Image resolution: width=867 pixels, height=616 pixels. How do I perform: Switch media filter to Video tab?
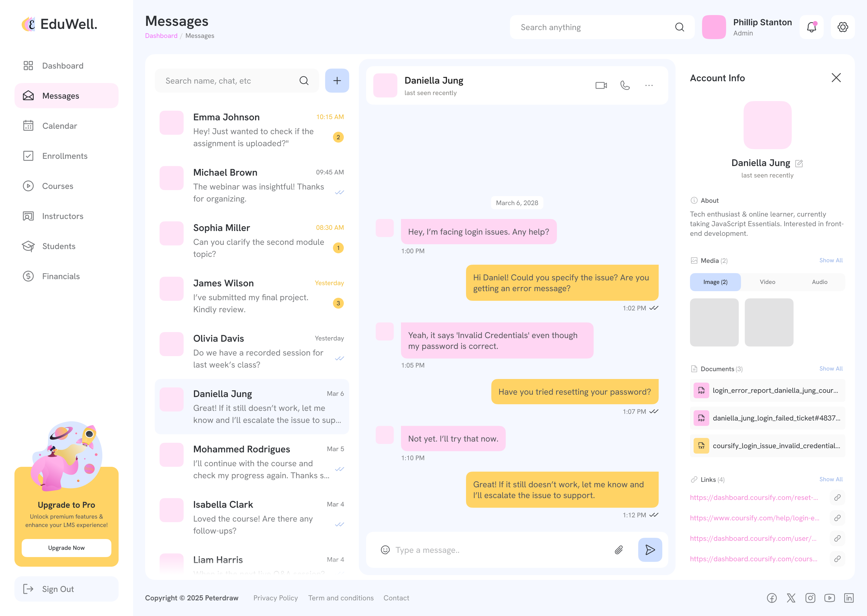click(x=767, y=282)
